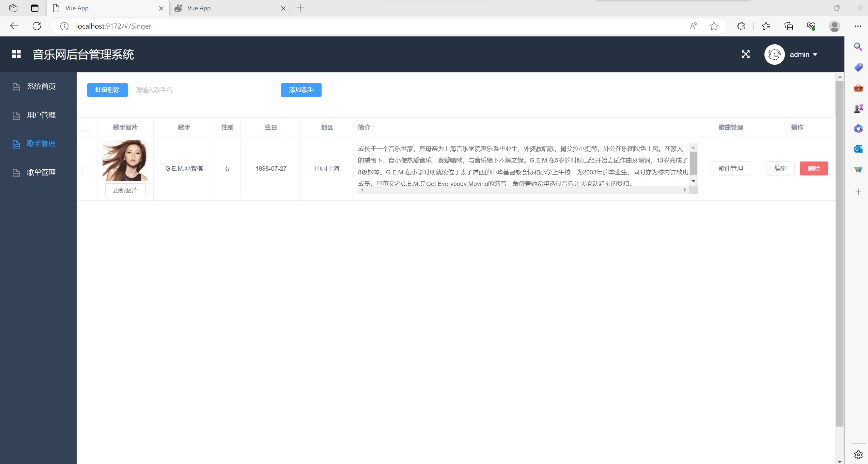Screen dimensions: 868x464
Task: Open the tools briefcase icon in Edge sidebar
Action: coord(858,88)
